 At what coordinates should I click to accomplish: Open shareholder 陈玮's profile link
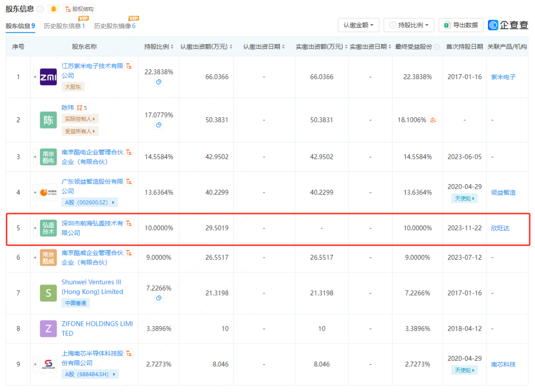[67, 107]
